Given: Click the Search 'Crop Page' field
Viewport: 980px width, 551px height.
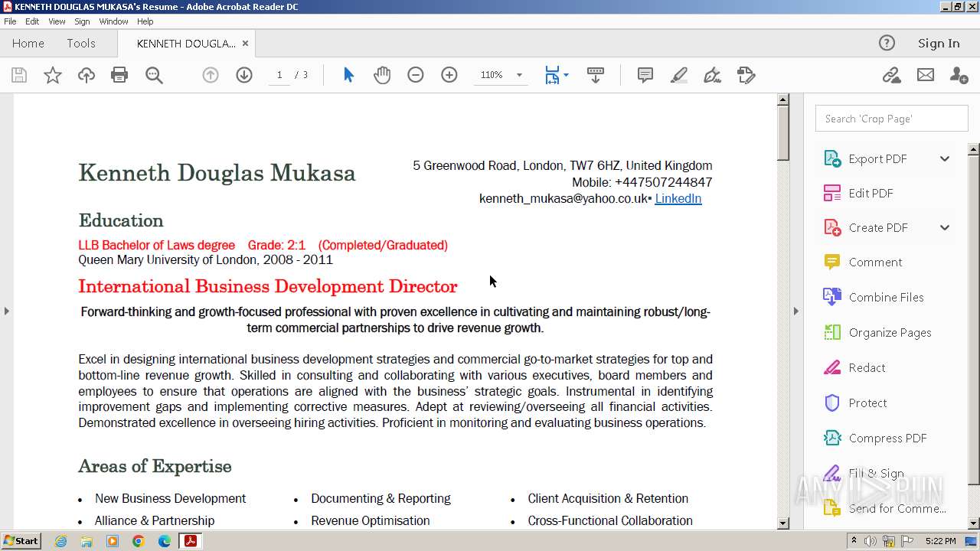Looking at the screenshot, I should [x=891, y=119].
